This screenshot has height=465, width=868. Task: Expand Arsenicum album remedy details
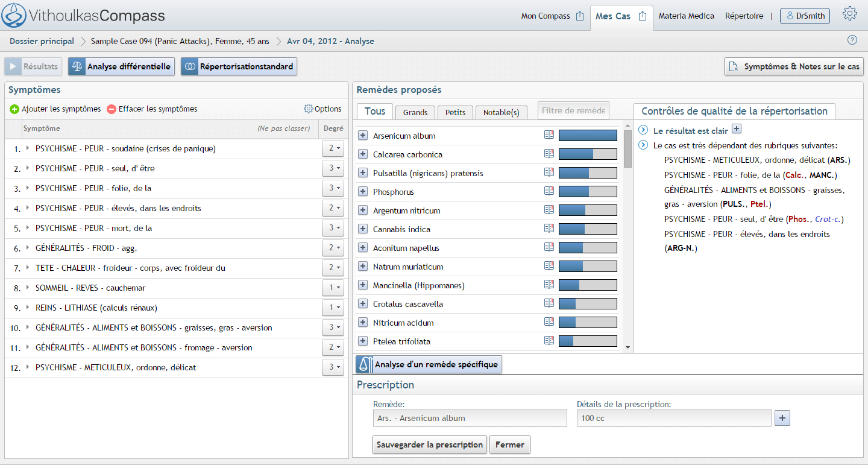(363, 136)
